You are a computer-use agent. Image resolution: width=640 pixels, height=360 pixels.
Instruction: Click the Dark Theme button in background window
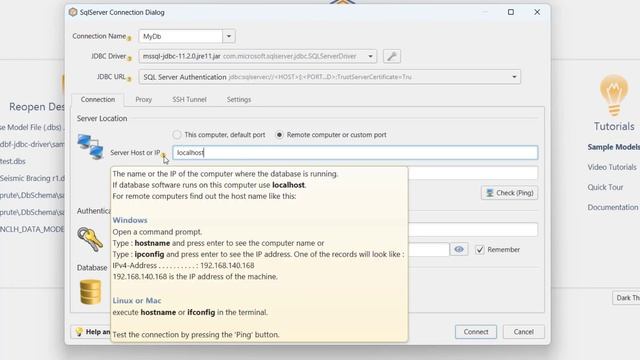click(626, 298)
